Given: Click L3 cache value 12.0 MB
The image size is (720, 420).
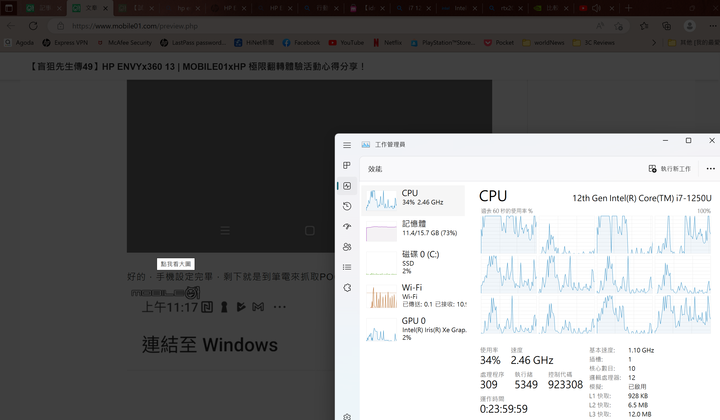Looking at the screenshot, I should (639, 414).
